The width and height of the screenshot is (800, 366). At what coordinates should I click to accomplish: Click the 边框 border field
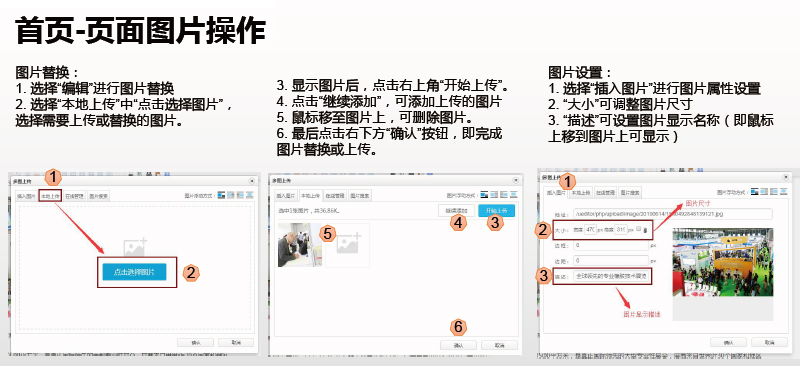(610, 246)
